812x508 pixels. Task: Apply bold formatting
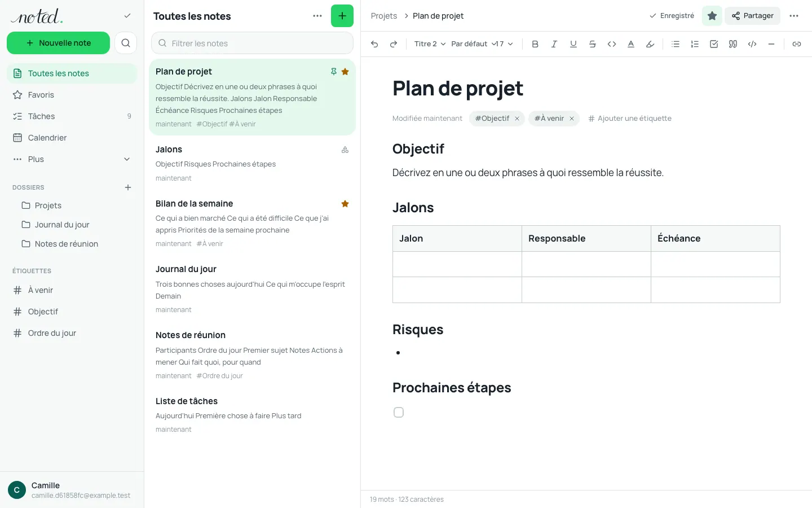(535, 44)
